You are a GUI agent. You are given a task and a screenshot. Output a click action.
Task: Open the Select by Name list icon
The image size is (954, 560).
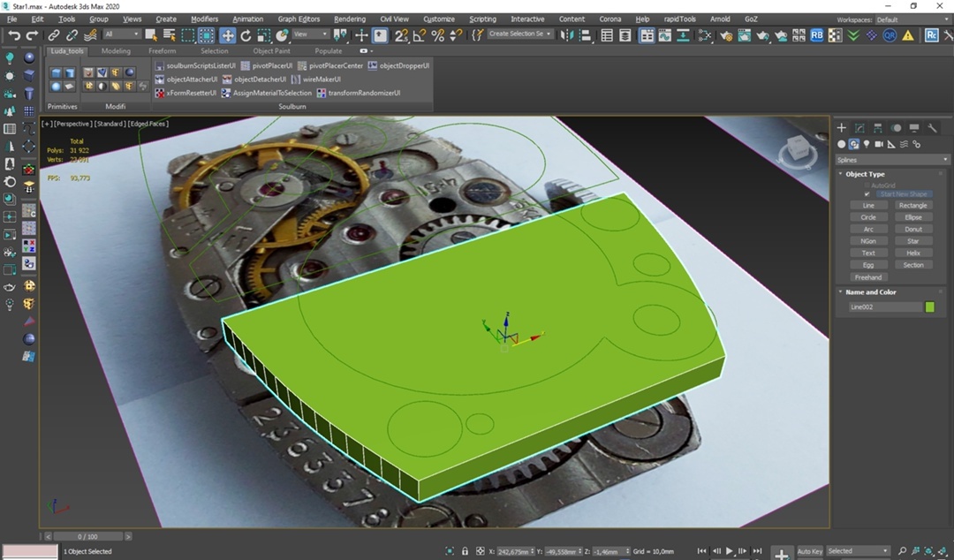click(169, 35)
